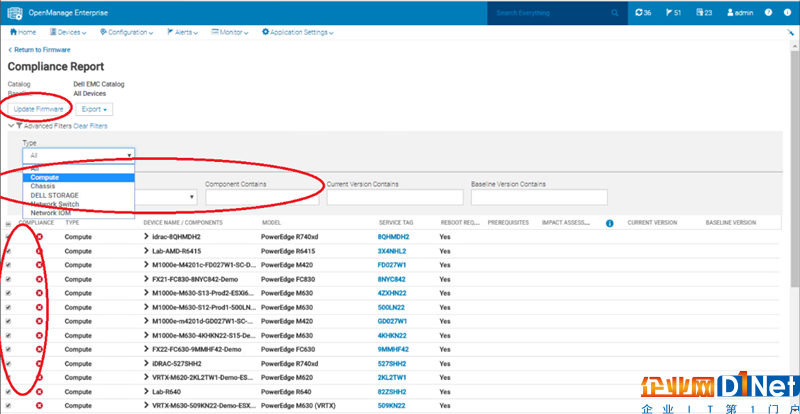800x414 pixels.
Task: Open service tag 3X4NHL2 link
Action: (x=391, y=251)
